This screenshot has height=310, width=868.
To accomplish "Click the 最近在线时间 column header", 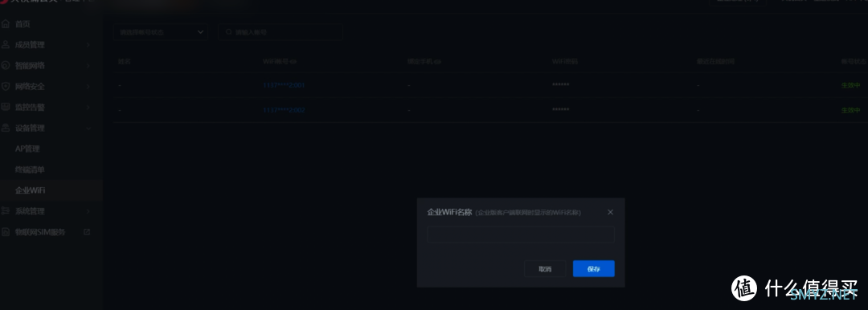I will pyautogui.click(x=715, y=62).
